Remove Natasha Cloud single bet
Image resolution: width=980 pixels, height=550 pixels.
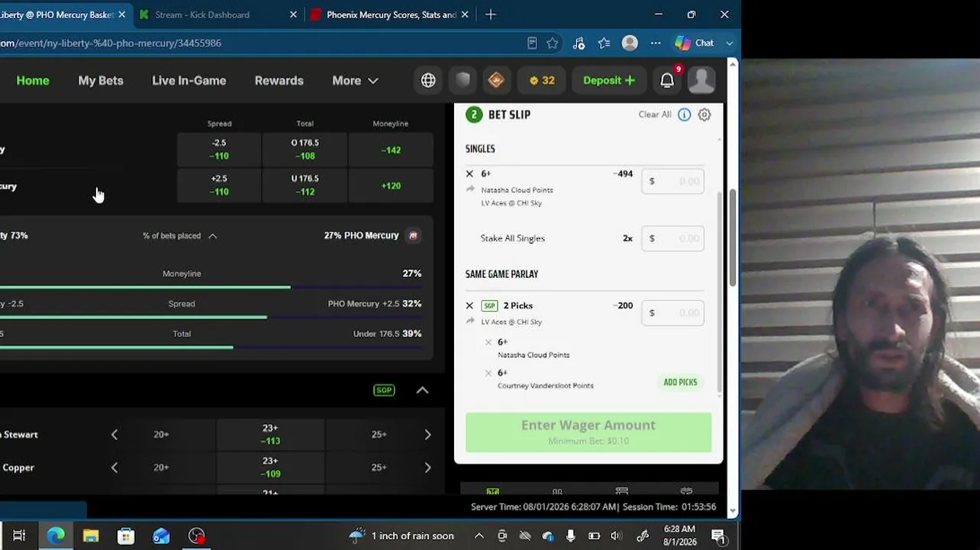469,174
